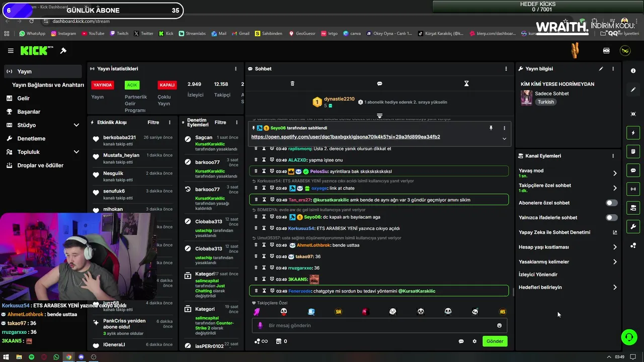Screen dimensions: 644x362
Task: Open Yapay Zeka ile Sohbet Denetimi
Action: [568, 232]
